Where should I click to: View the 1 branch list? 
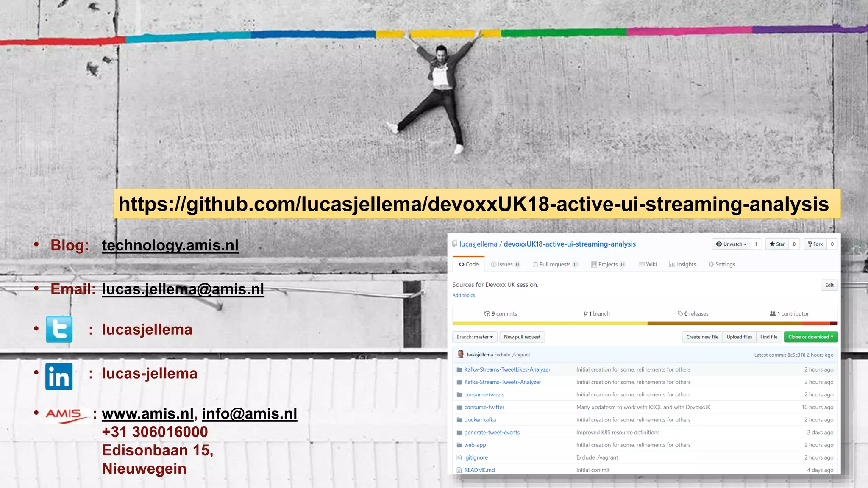(x=596, y=314)
